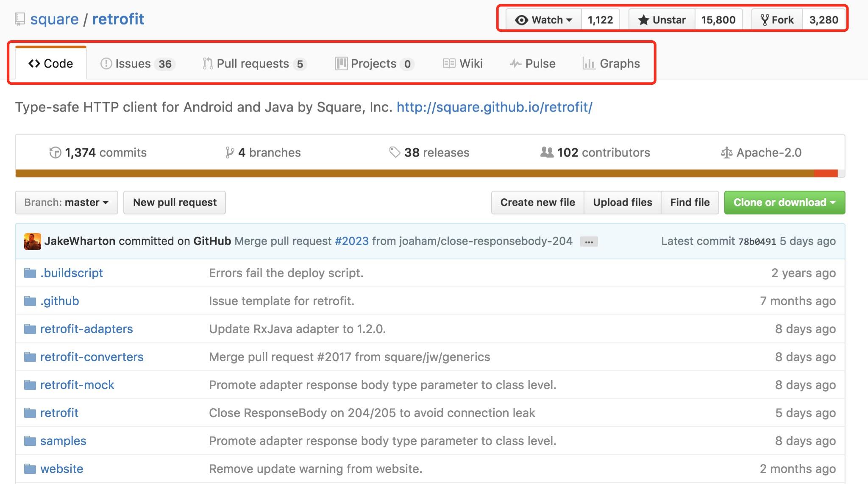Click the tag icon beside 38 releases
Screen dimensions: 868x484
coord(394,152)
